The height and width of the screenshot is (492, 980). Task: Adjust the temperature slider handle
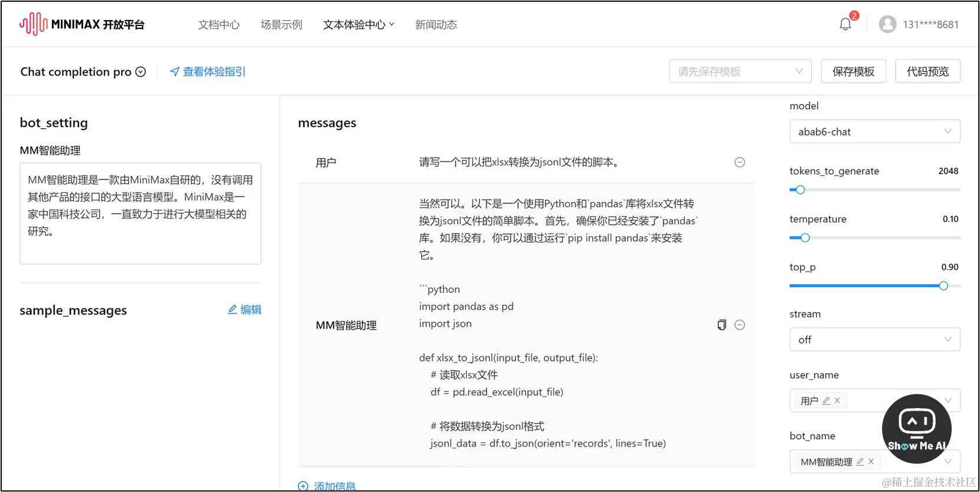pos(805,238)
